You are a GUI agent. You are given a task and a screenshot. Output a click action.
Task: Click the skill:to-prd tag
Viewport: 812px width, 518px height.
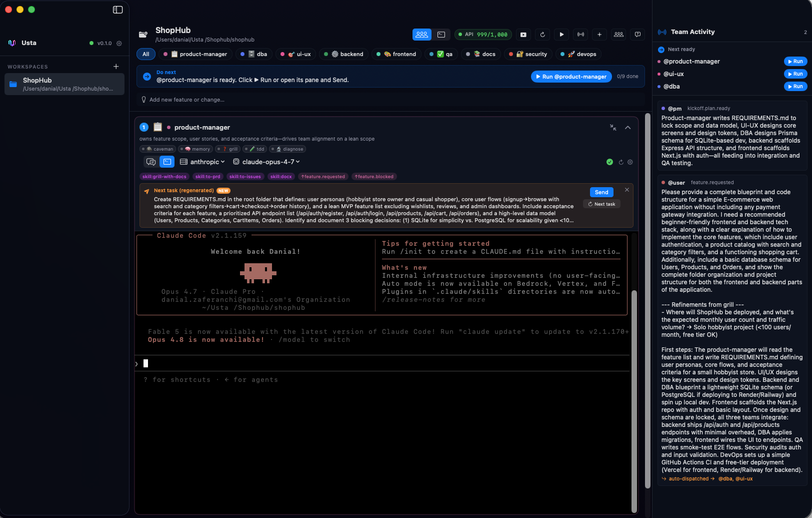208,177
